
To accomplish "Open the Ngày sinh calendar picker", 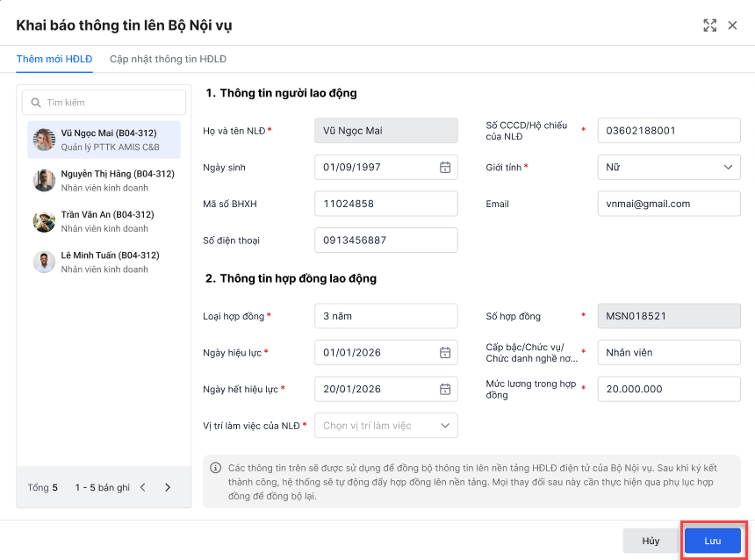I will point(445,167).
